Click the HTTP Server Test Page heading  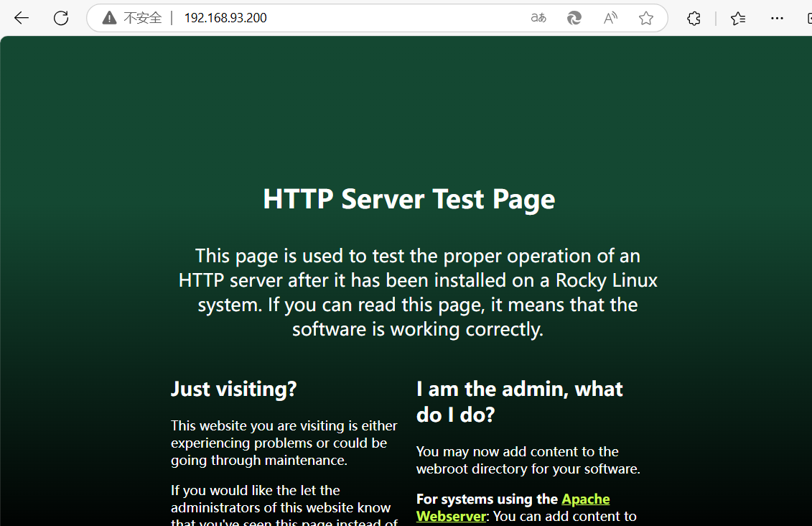click(409, 199)
